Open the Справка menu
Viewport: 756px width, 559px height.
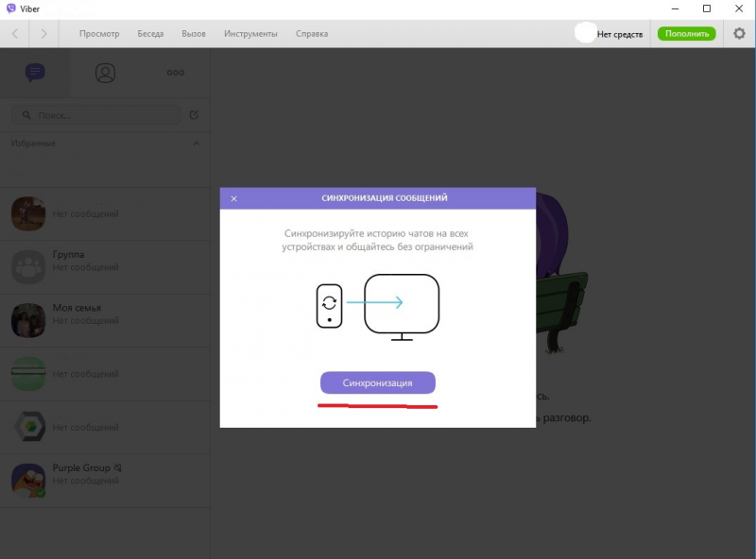coord(312,34)
